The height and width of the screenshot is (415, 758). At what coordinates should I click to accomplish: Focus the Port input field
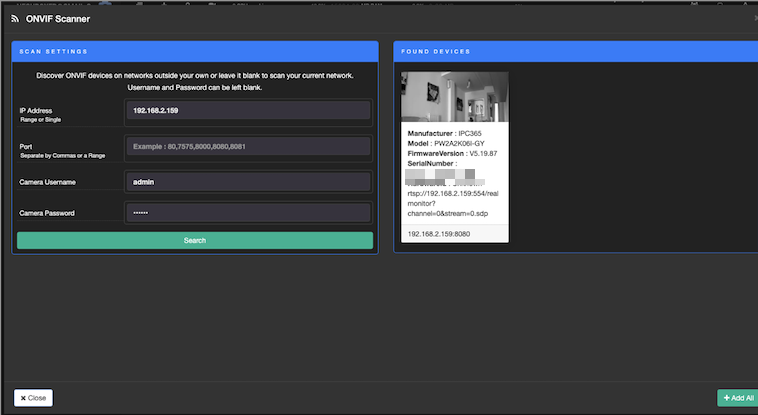(248, 146)
